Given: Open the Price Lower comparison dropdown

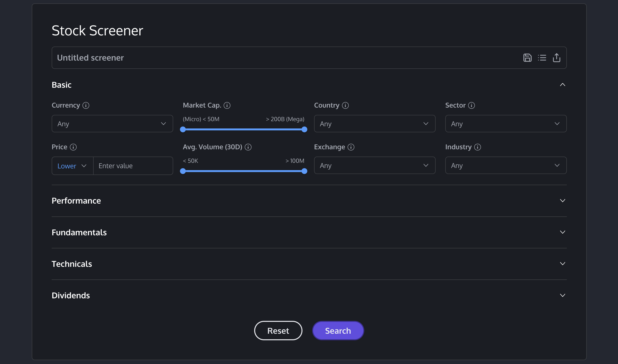Looking at the screenshot, I should click(73, 166).
